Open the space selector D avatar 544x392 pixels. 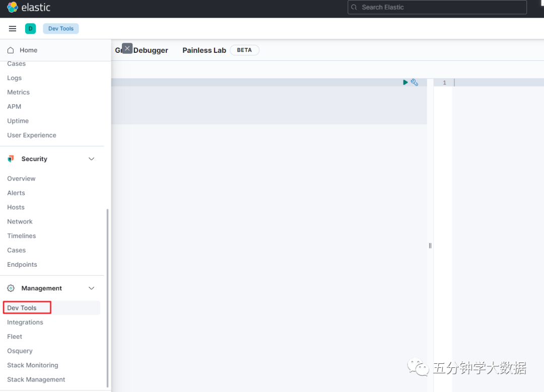[x=30, y=29]
